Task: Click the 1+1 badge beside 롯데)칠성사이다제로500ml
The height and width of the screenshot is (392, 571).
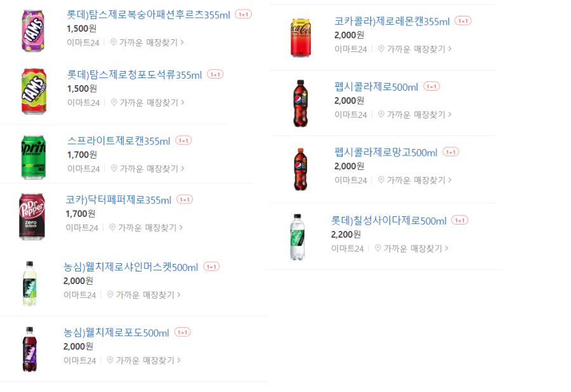Action: coord(459,220)
